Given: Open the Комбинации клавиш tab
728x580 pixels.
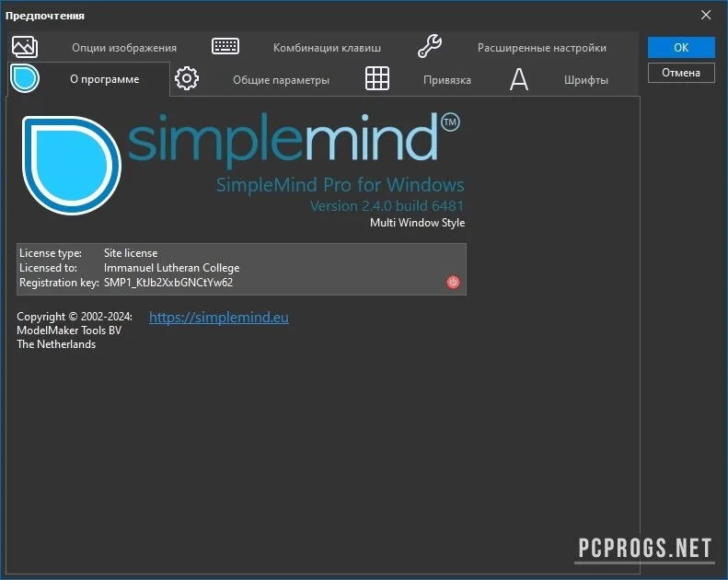Looking at the screenshot, I should pos(327,48).
